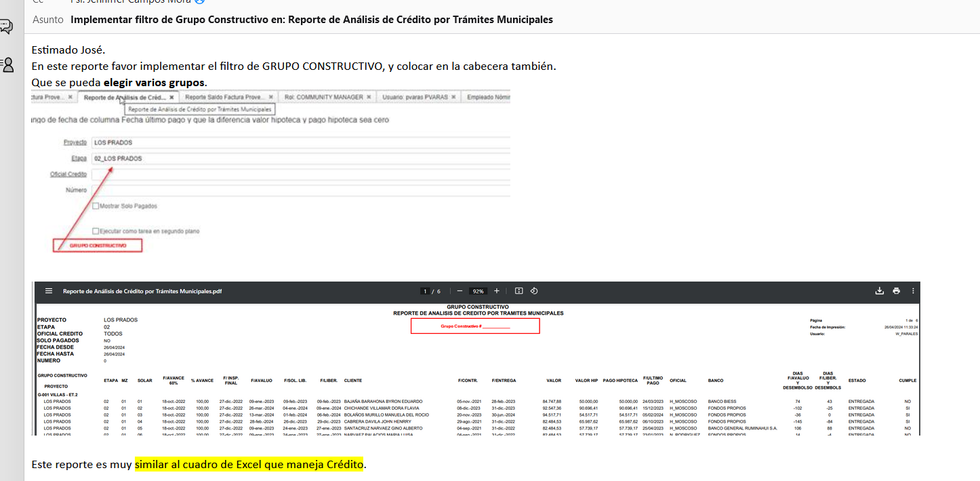Click the Etapa field with 02_LOS PRADOS
This screenshot has width=980, height=481.
[x=298, y=159]
